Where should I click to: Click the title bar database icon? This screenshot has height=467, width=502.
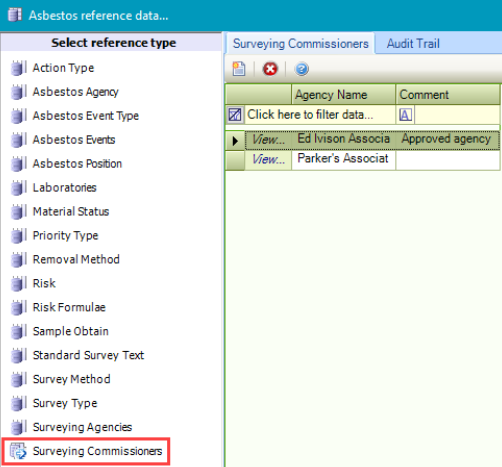[15, 15]
